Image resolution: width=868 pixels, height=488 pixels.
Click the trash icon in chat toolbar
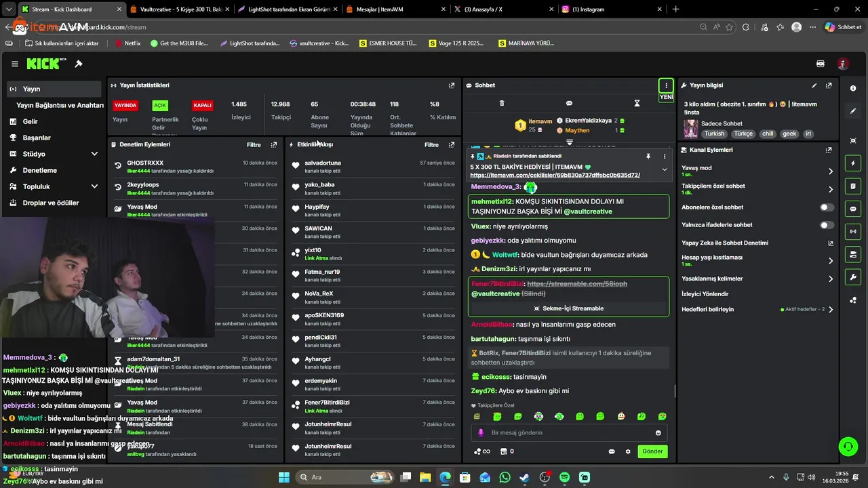tap(502, 103)
